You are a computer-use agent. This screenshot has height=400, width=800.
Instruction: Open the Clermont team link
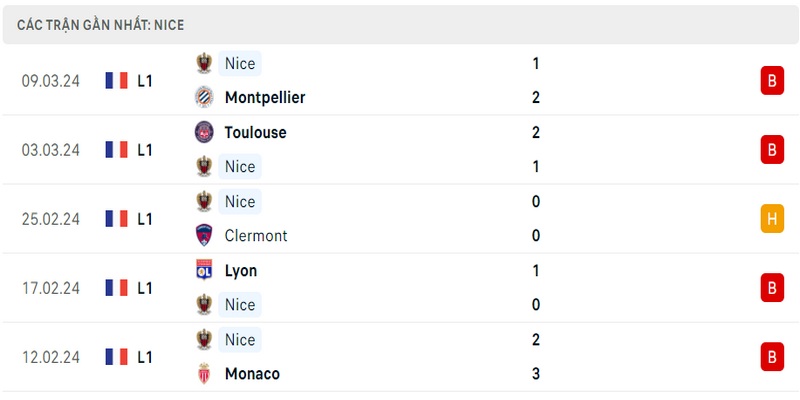tap(256, 236)
